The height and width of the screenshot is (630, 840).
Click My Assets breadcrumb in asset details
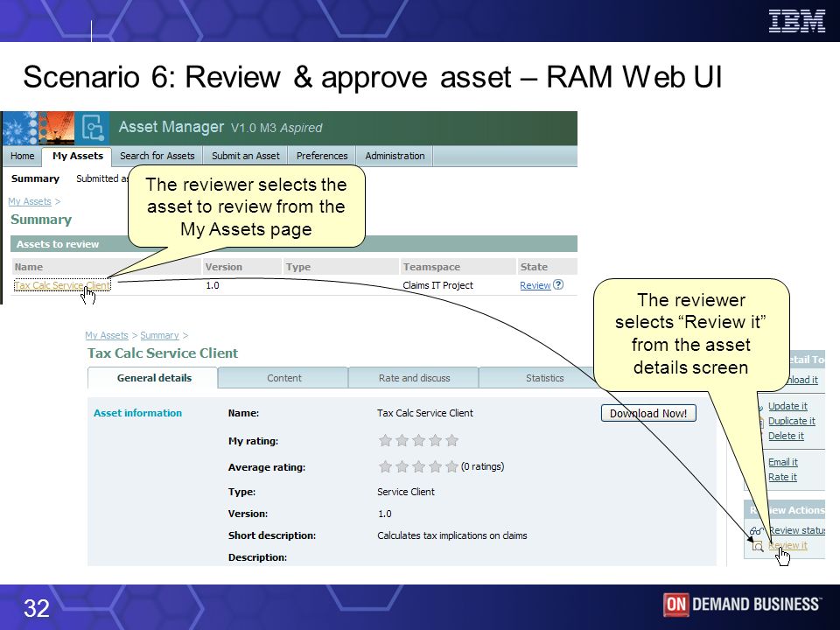107,335
